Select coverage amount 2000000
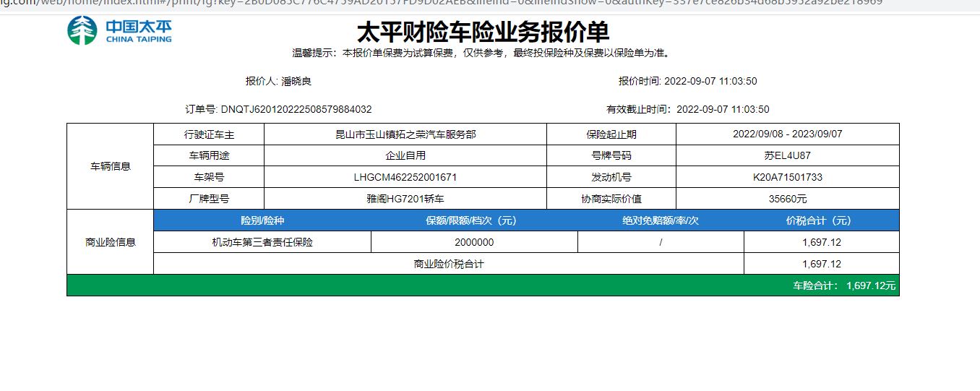980x391 pixels. [x=474, y=242]
